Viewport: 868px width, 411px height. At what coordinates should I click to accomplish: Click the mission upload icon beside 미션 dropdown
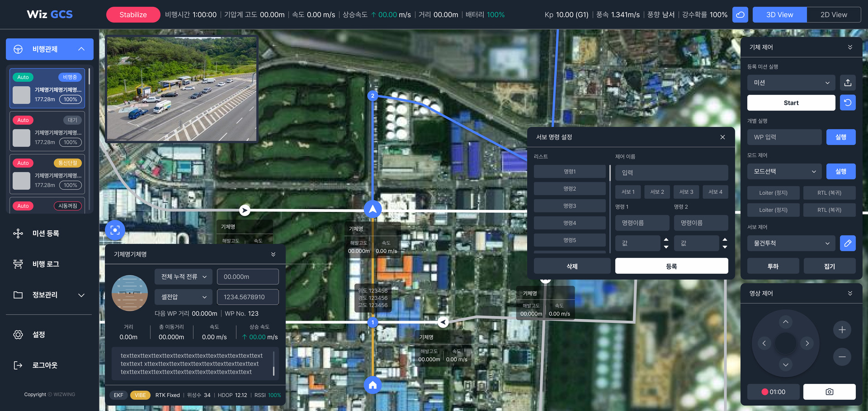point(848,83)
